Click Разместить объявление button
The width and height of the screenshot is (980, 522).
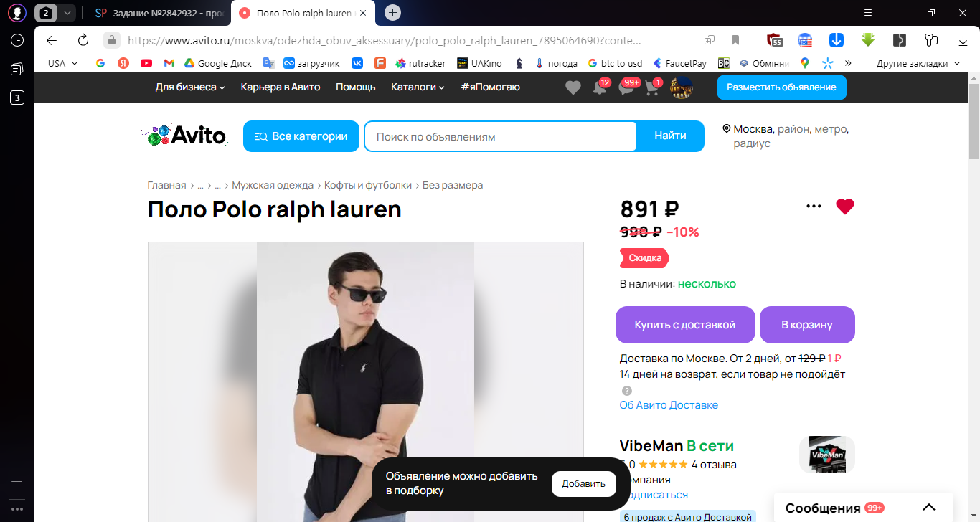click(781, 87)
